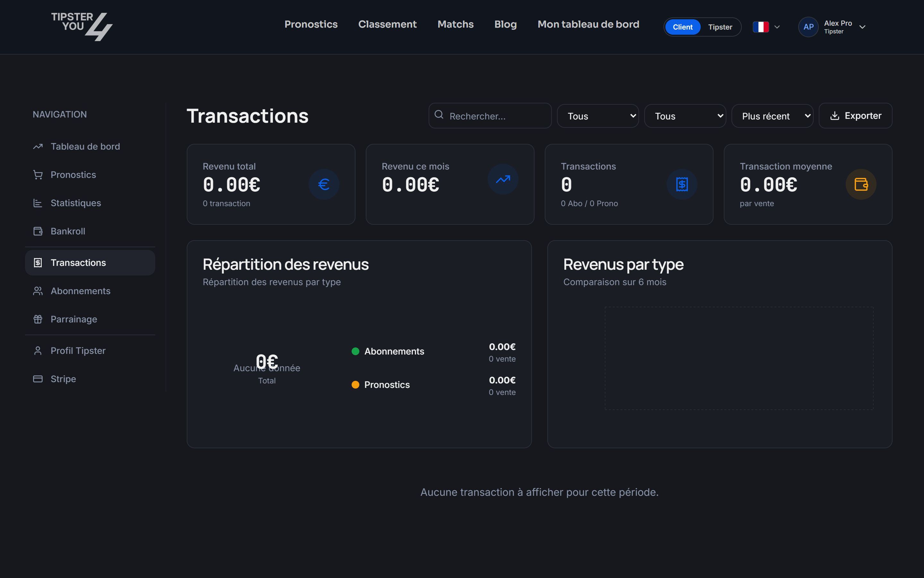Click the Transactions page heading

click(x=247, y=116)
